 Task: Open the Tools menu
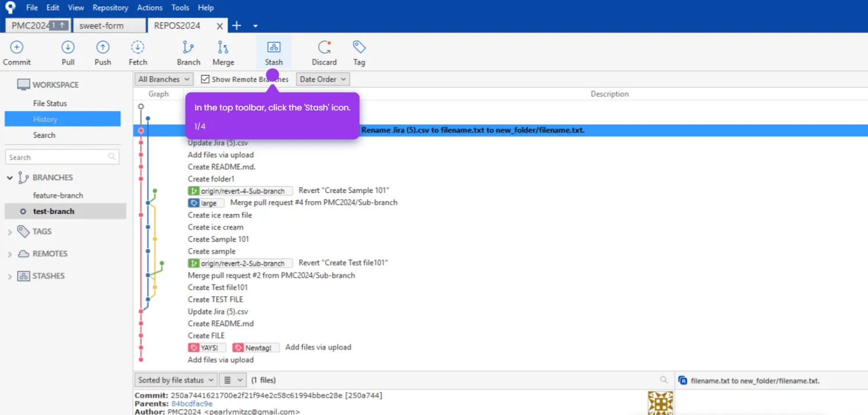tap(180, 8)
